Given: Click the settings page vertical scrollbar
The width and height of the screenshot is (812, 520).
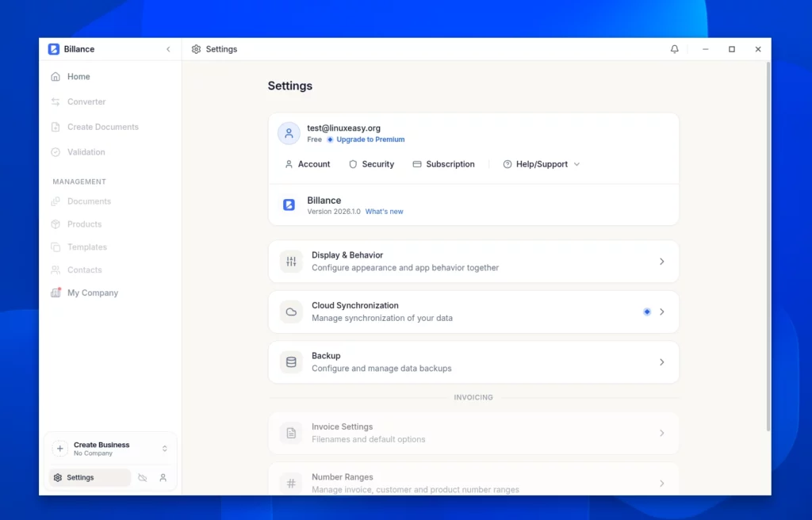Looking at the screenshot, I should 768,246.
